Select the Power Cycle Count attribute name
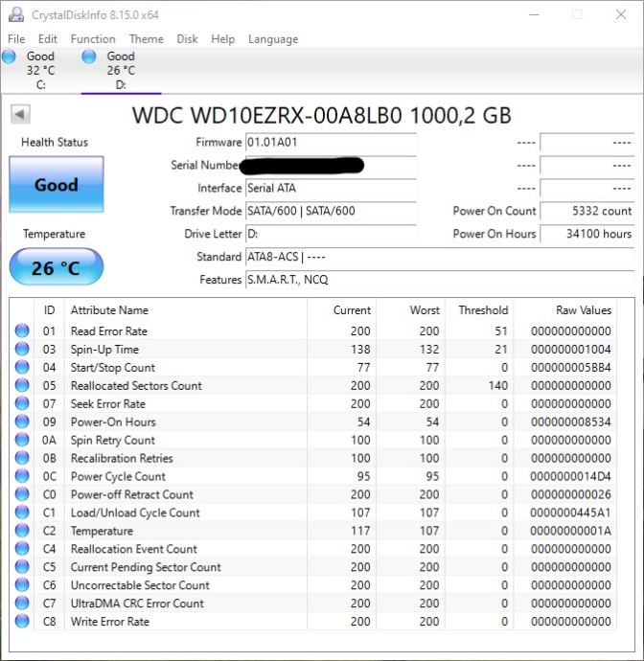The height and width of the screenshot is (661, 644). point(118,476)
